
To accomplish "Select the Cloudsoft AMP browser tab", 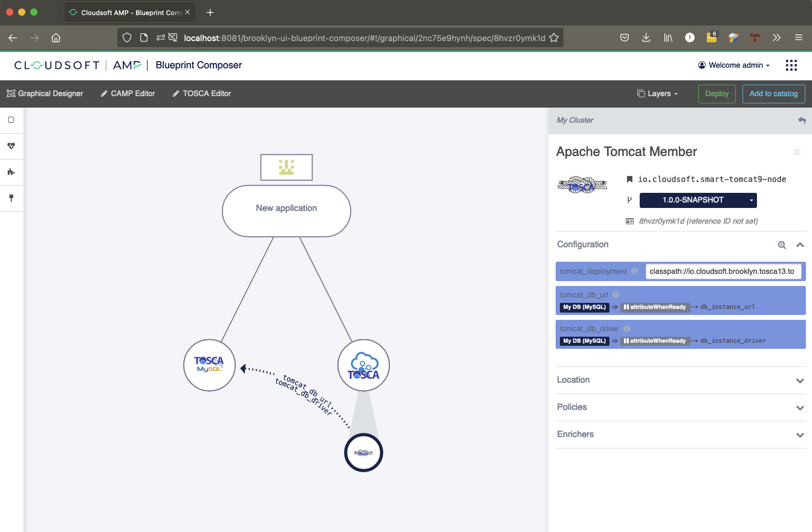I will [129, 13].
